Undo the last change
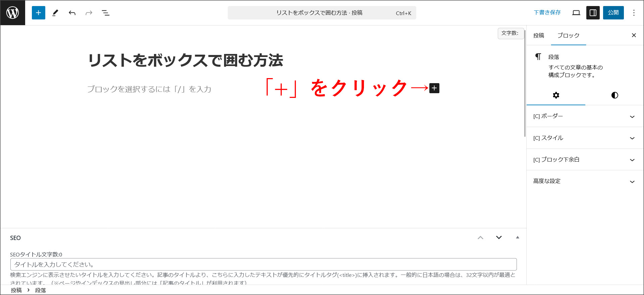Image resolution: width=644 pixels, height=295 pixels. [x=72, y=13]
